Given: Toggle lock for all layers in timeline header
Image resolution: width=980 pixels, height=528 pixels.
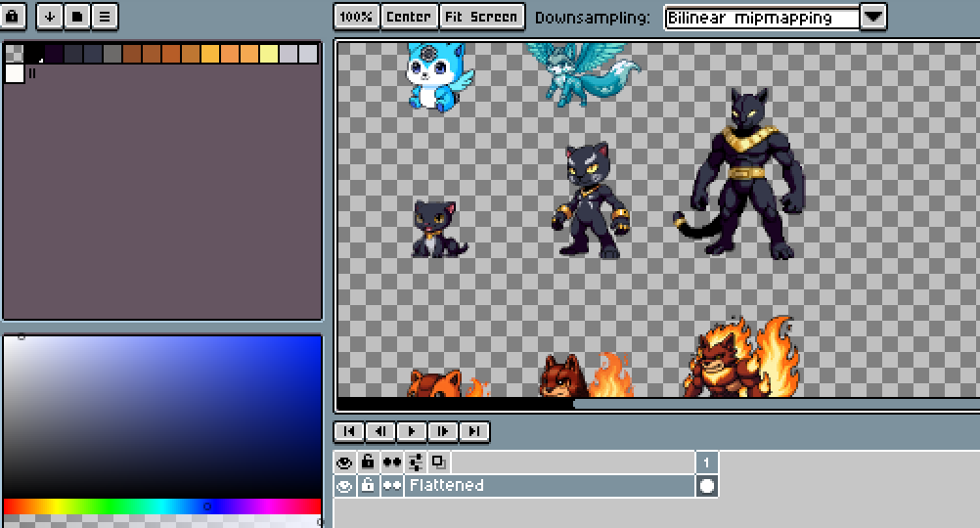Looking at the screenshot, I should click(x=368, y=462).
